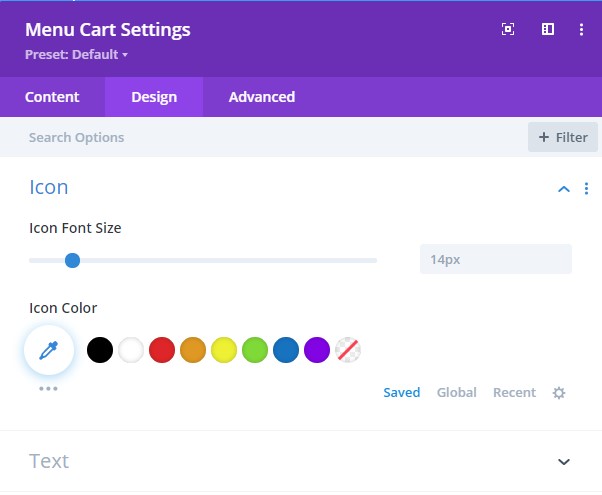Select the Design tab
Screen dimensions: 602x495
click(x=154, y=97)
